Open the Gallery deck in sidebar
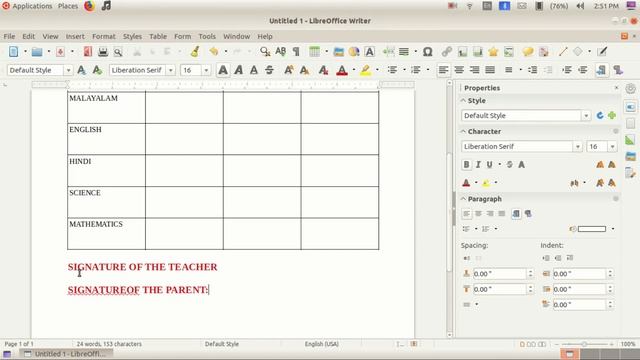This screenshot has height=360, width=640. (x=631, y=156)
